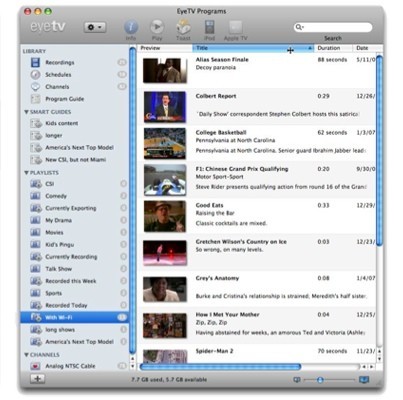Open the Recorded Today playlist
Viewport: 403px width, 400px height.
pyautogui.click(x=66, y=305)
